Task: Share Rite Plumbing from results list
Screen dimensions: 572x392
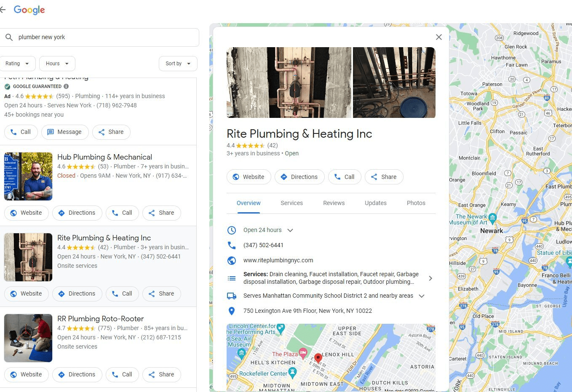Action: point(162,293)
